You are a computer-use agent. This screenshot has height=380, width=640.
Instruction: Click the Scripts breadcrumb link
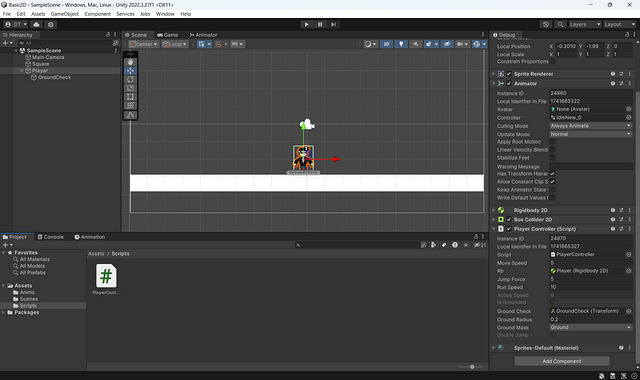(x=120, y=253)
